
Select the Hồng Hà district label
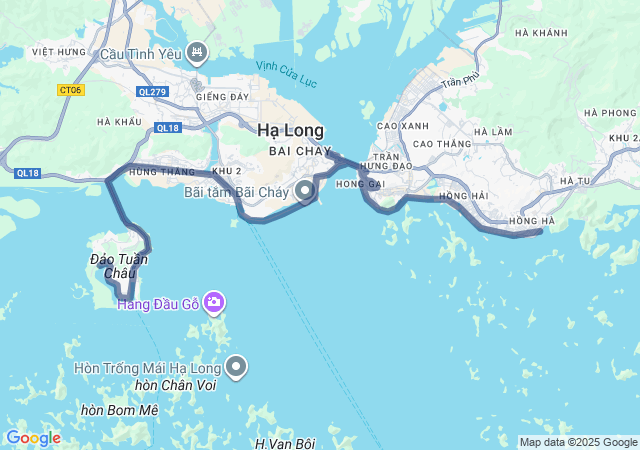532,221
